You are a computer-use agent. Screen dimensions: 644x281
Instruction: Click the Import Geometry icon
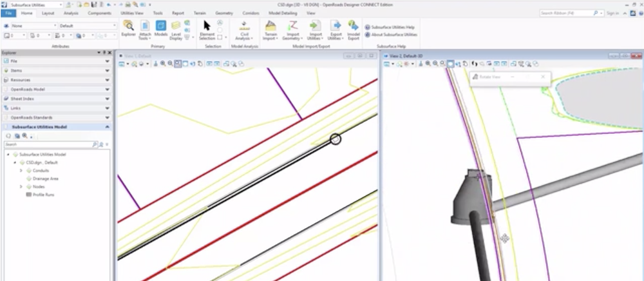coord(293,30)
